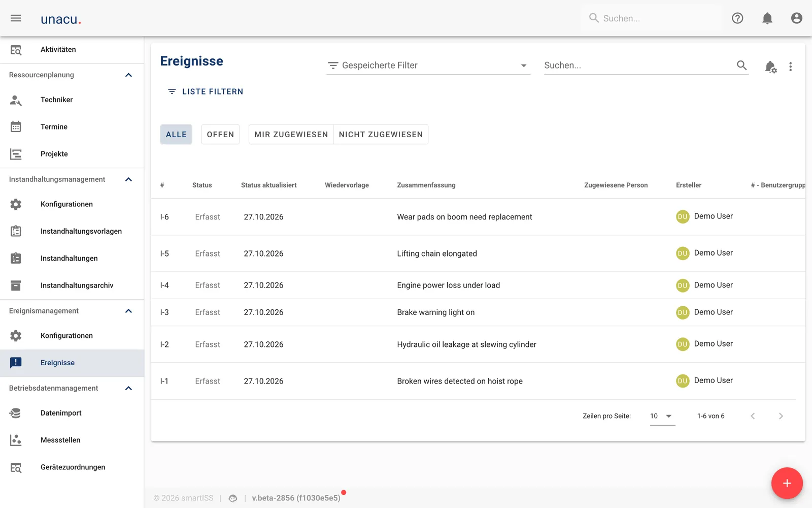Open notification settings bell with gear
This screenshot has height=508, width=812.
pos(770,67)
